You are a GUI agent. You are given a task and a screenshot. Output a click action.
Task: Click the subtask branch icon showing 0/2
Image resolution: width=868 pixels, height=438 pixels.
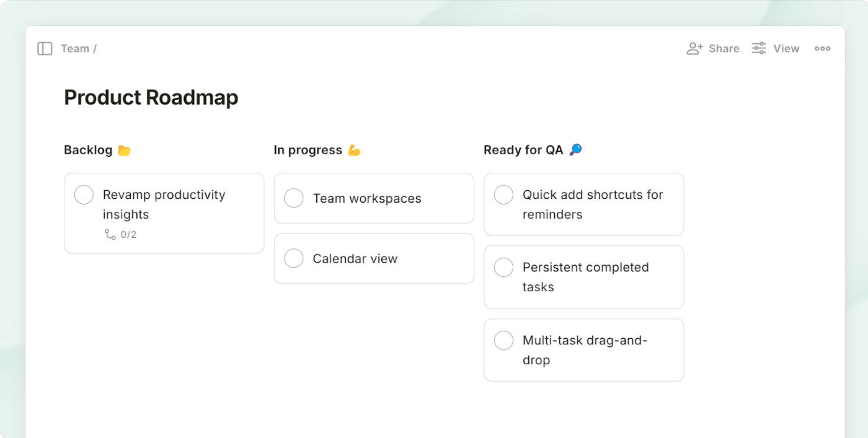pos(110,234)
